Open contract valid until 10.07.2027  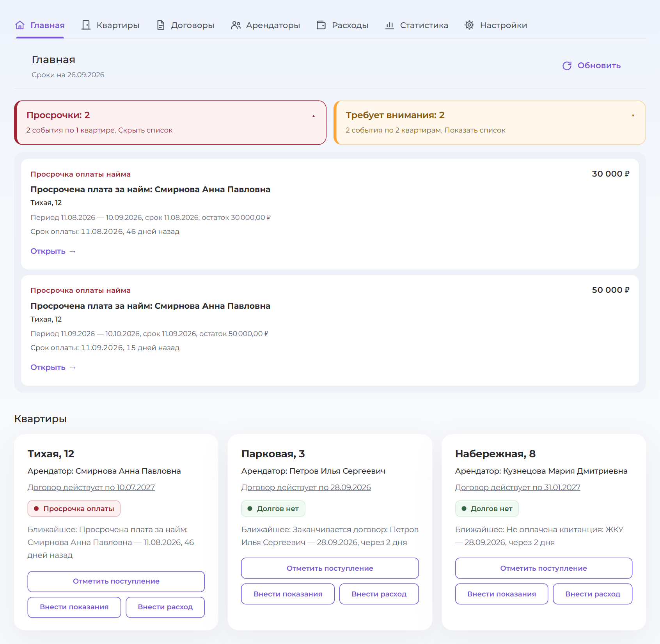point(91,488)
